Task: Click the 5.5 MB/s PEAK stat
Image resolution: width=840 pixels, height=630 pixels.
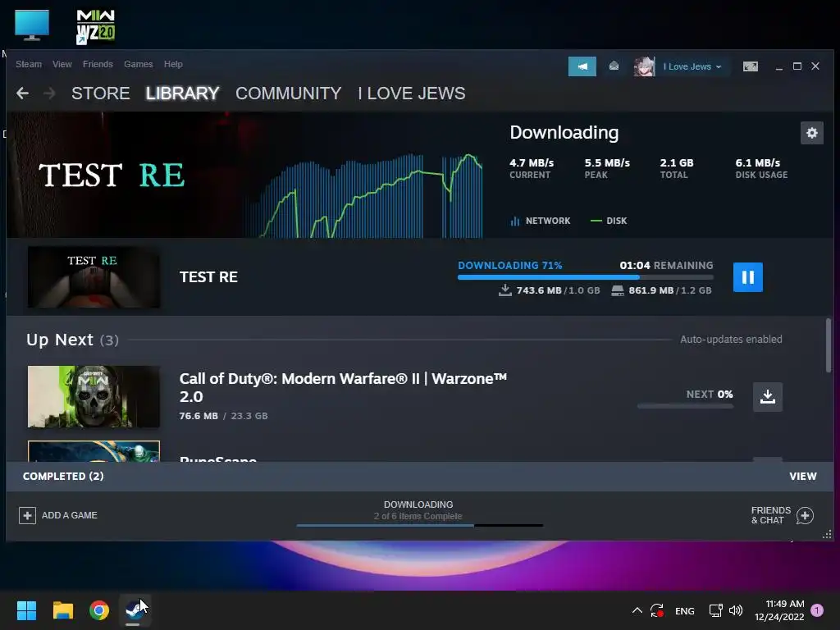Action: [607, 168]
